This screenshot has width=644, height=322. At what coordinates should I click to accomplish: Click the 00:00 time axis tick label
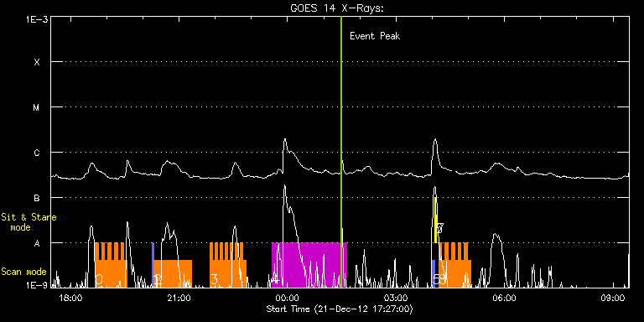point(287,299)
